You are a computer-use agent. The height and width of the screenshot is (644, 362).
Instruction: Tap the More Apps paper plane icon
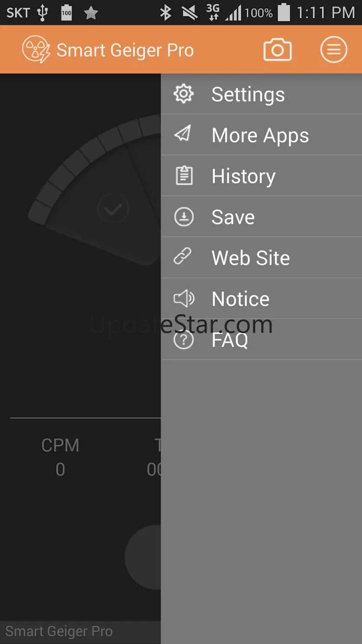[x=183, y=135]
